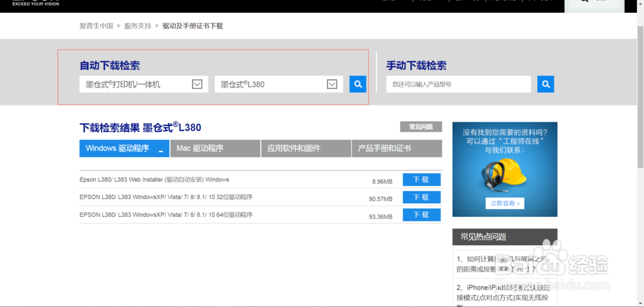This screenshot has height=307, width=644.
Task: Click the manual download search magnifier button
Action: pos(545,84)
